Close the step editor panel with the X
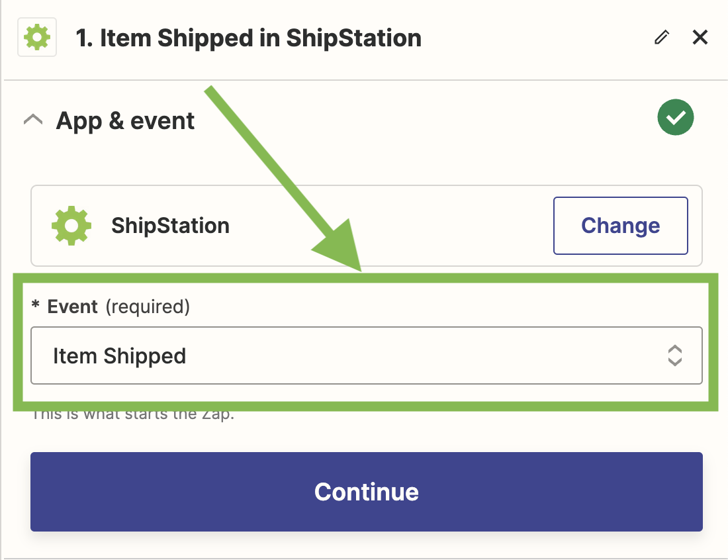The width and height of the screenshot is (728, 560). pos(700,38)
